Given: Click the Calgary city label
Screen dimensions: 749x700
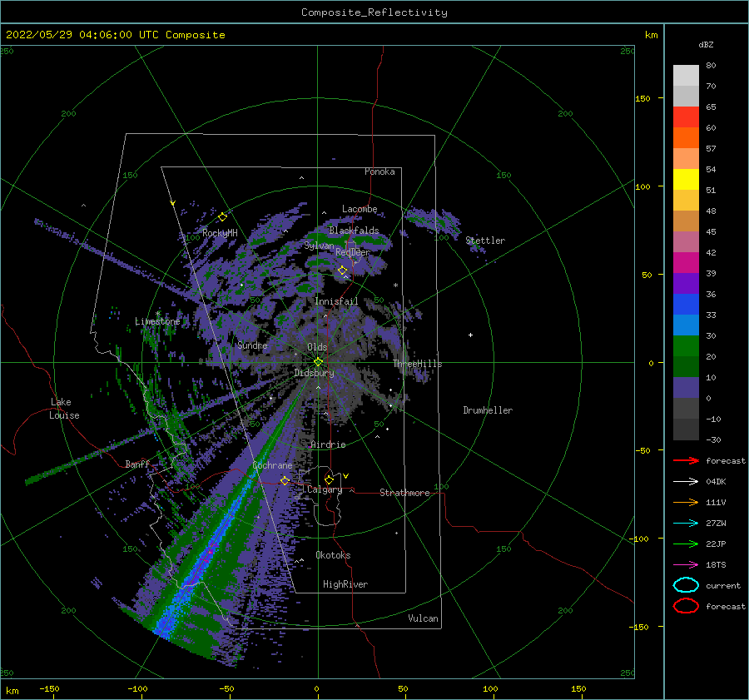Looking at the screenshot, I should 325,489.
